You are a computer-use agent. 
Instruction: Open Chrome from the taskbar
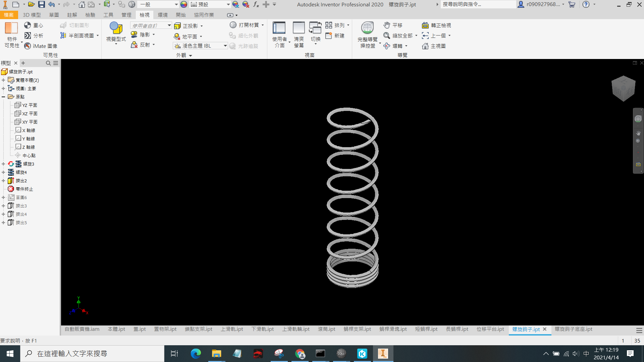[x=300, y=354]
